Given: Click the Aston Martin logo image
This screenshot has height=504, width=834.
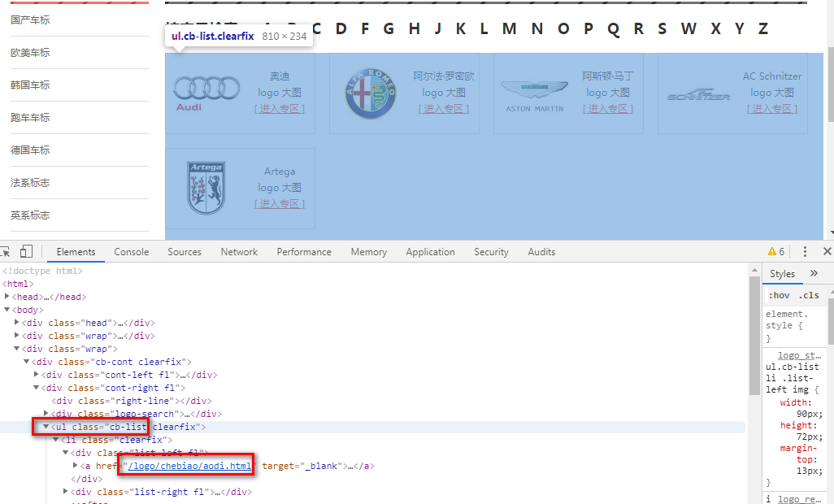Looking at the screenshot, I should pos(535,96).
